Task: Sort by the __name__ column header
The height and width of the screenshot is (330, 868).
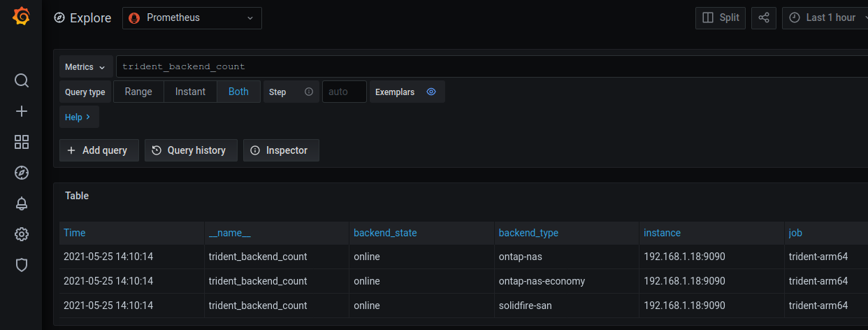Action: pyautogui.click(x=229, y=233)
